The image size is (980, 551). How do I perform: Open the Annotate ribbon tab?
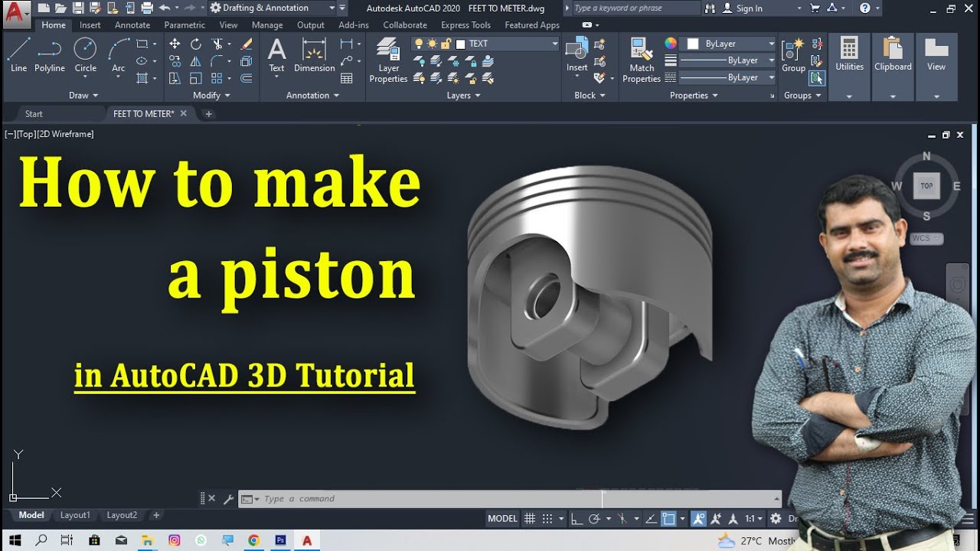[x=132, y=25]
